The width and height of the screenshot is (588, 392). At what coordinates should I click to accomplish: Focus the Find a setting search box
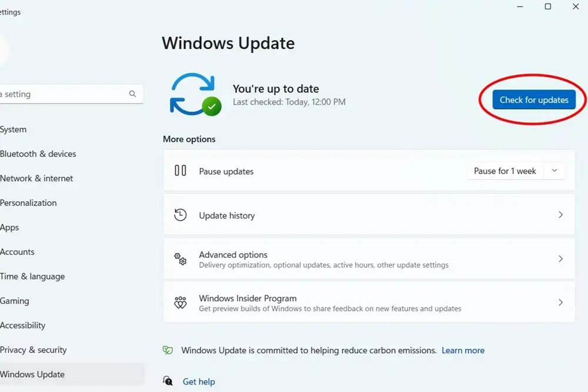tap(65, 94)
